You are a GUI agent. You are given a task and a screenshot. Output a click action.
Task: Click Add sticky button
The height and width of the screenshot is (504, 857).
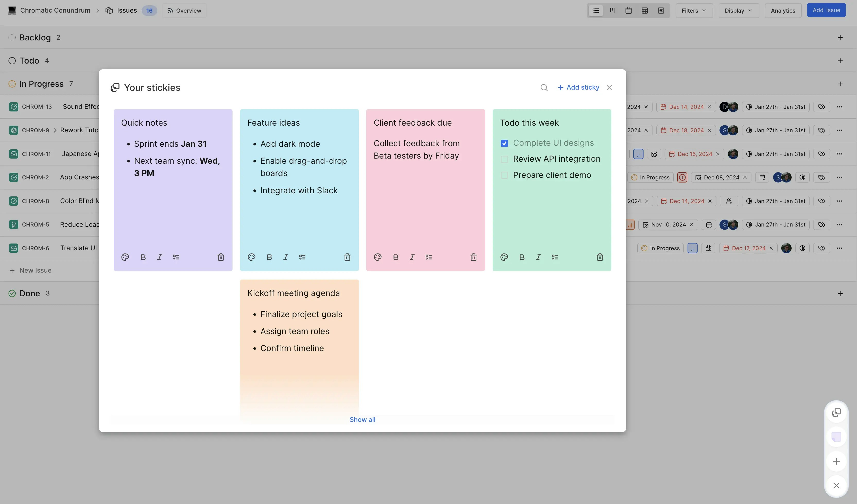pyautogui.click(x=578, y=88)
